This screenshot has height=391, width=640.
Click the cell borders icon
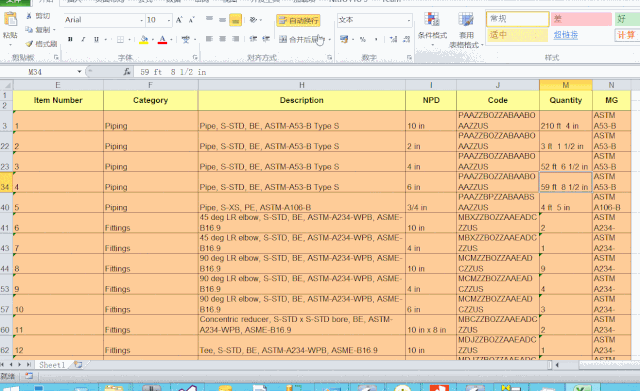tap(120, 40)
